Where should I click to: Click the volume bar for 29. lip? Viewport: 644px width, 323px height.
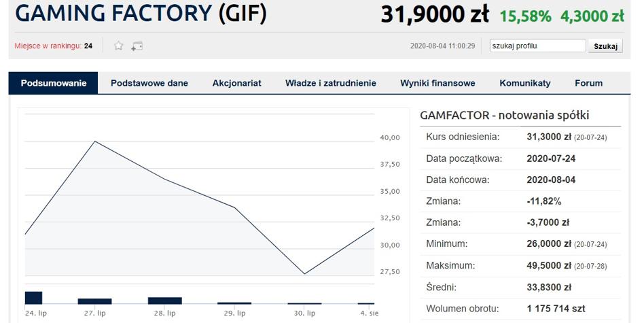tap(234, 303)
